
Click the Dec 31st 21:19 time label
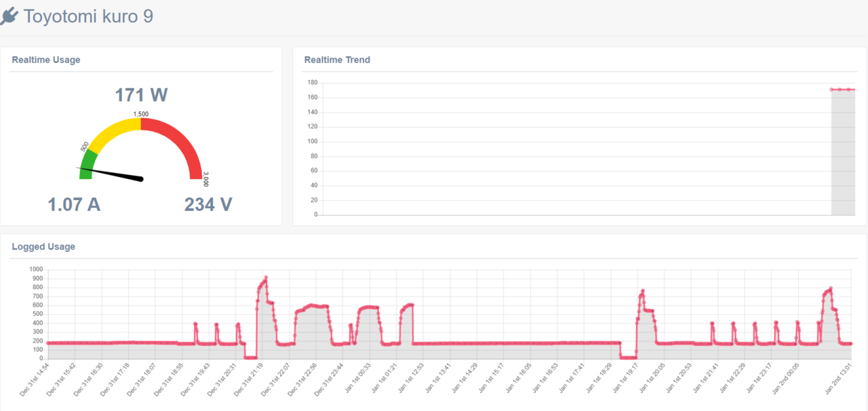248,378
